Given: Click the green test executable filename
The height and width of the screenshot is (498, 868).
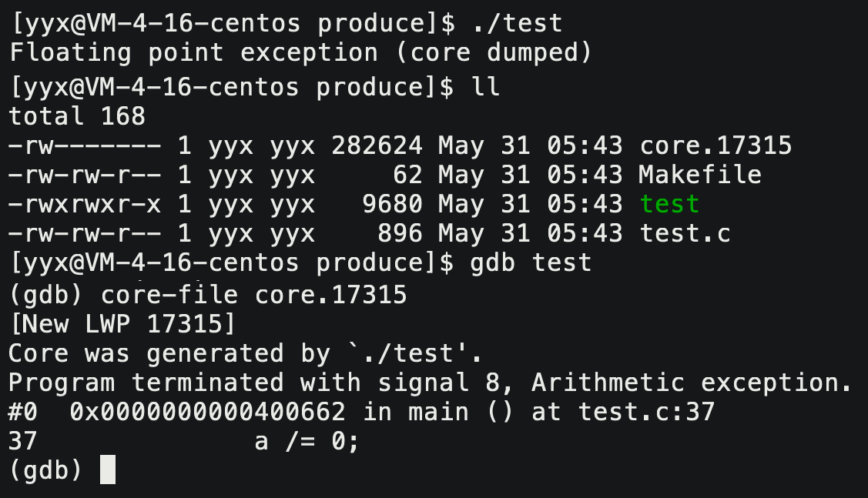Looking at the screenshot, I should [x=669, y=204].
